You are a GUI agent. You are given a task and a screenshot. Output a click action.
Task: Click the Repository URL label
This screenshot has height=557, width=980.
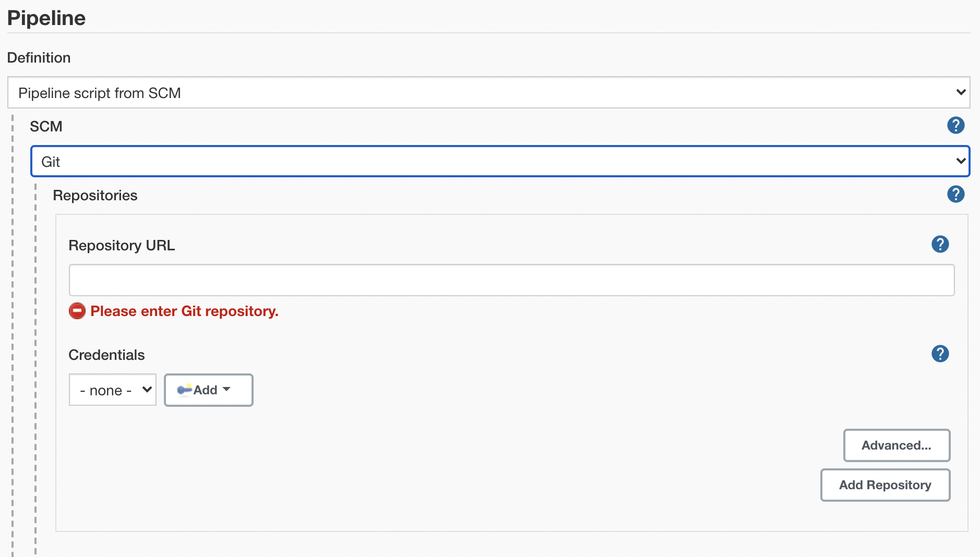pyautogui.click(x=122, y=245)
